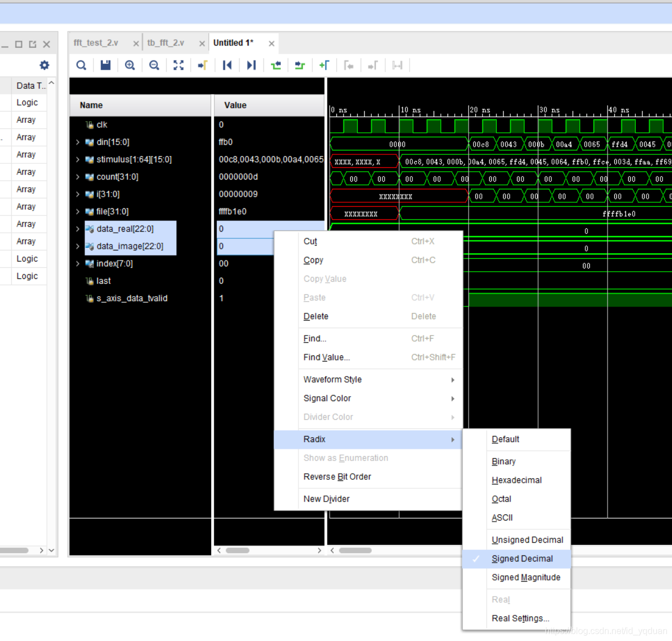Open Real Settings... dialog
The image size is (672, 641).
tap(520, 618)
